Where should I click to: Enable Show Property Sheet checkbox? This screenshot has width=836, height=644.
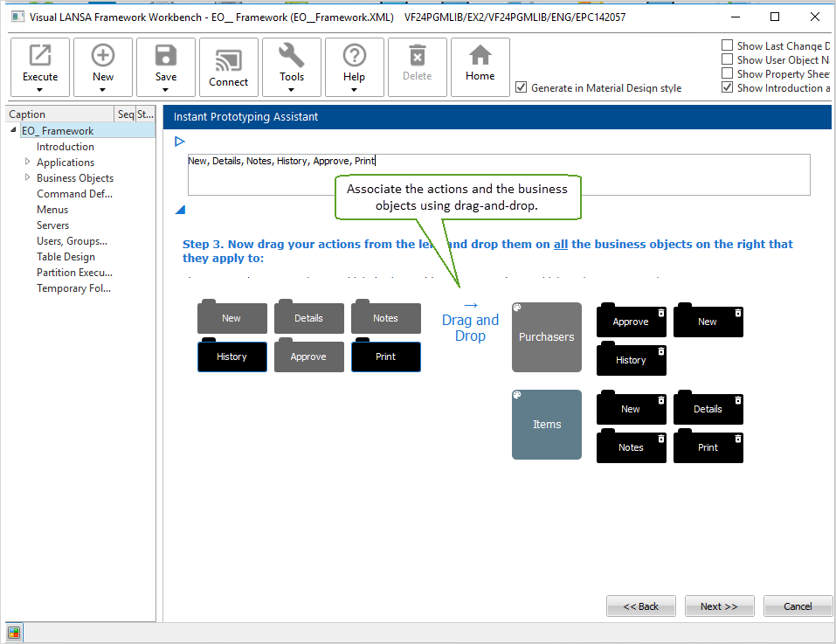click(728, 74)
